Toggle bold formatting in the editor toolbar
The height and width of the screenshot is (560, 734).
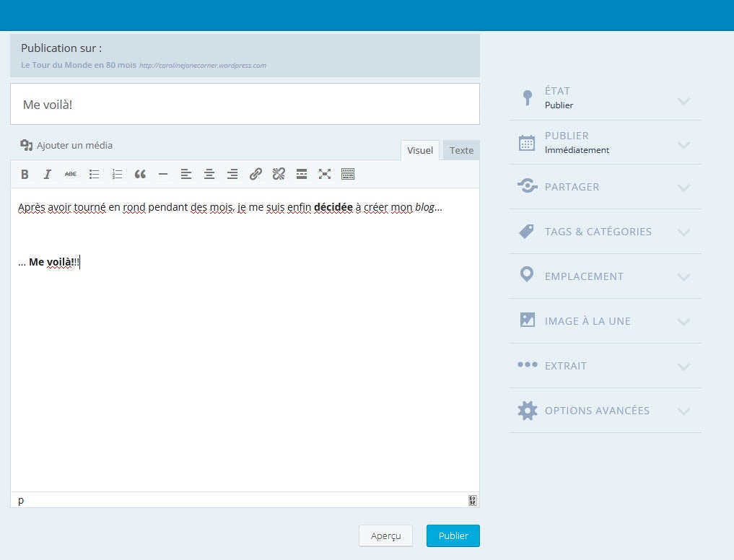point(25,174)
